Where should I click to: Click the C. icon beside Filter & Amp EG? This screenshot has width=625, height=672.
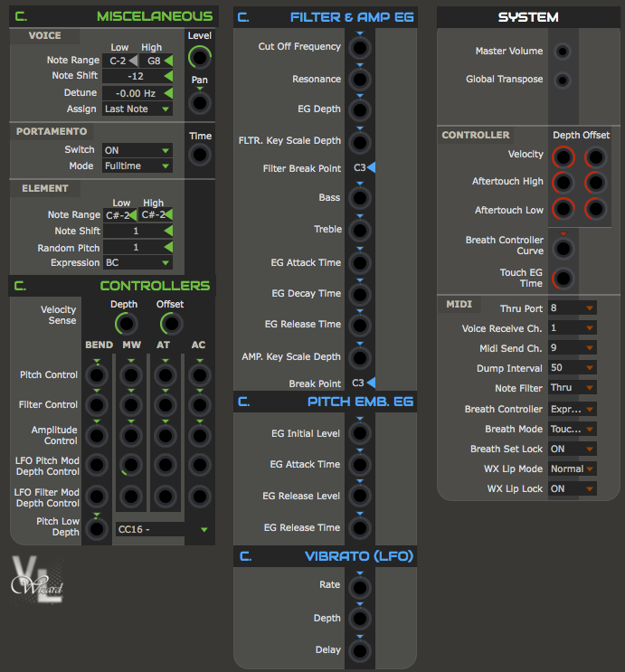[x=244, y=16]
